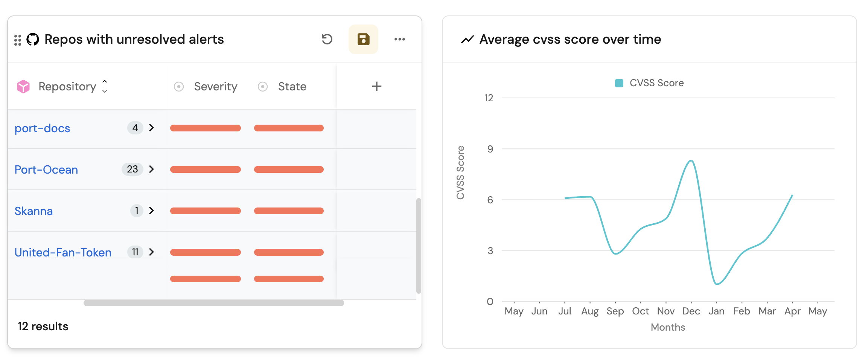This screenshot has height=357, width=868.
Task: Click the table's horizontal scrollbar
Action: [213, 303]
